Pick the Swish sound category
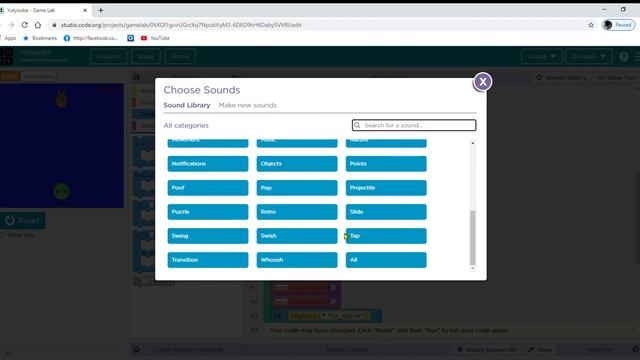This screenshot has height=360, width=640. pos(297,236)
